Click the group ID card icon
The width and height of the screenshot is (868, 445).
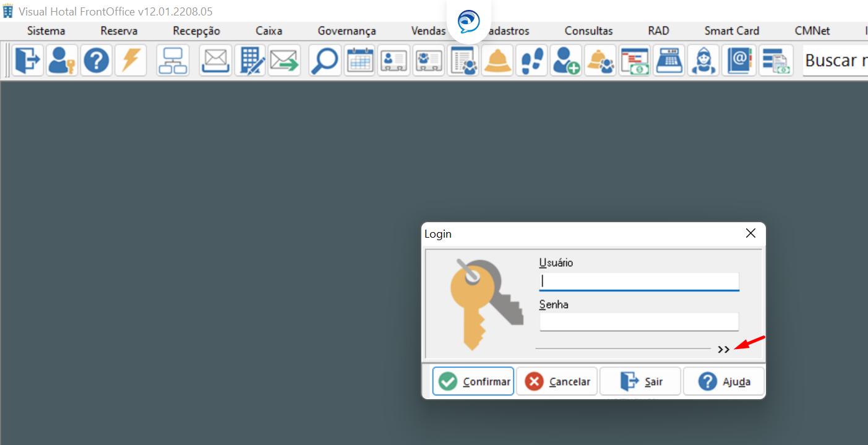click(428, 61)
